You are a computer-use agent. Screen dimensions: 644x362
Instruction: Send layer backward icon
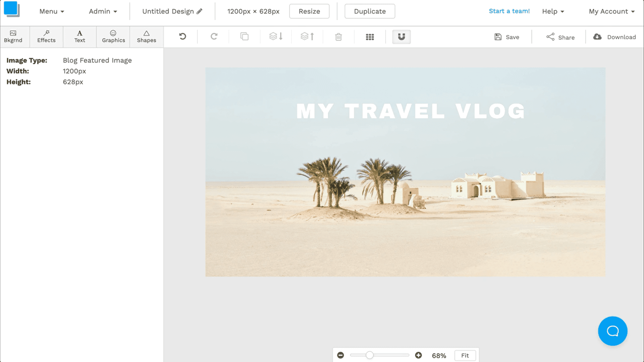point(276,37)
